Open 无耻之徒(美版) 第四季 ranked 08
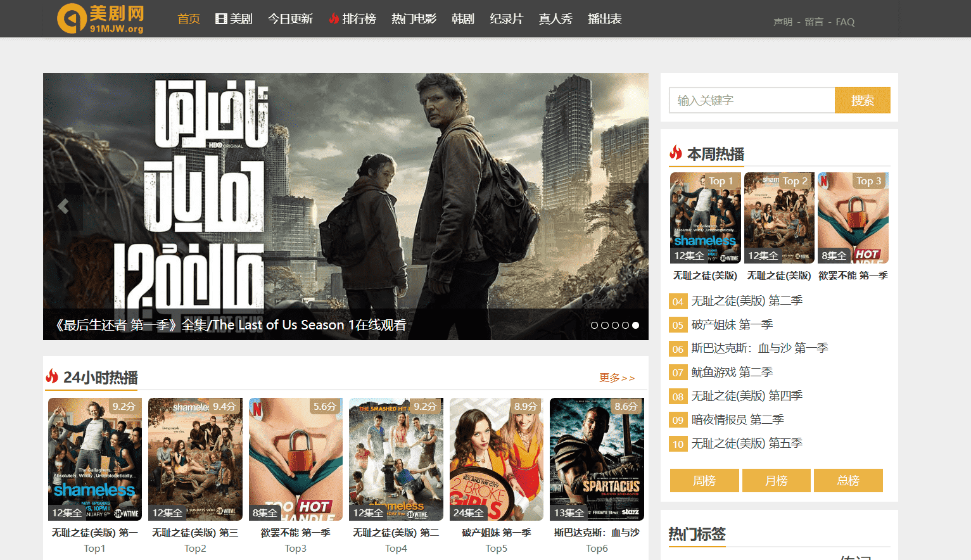The height and width of the screenshot is (560, 971). point(747,396)
